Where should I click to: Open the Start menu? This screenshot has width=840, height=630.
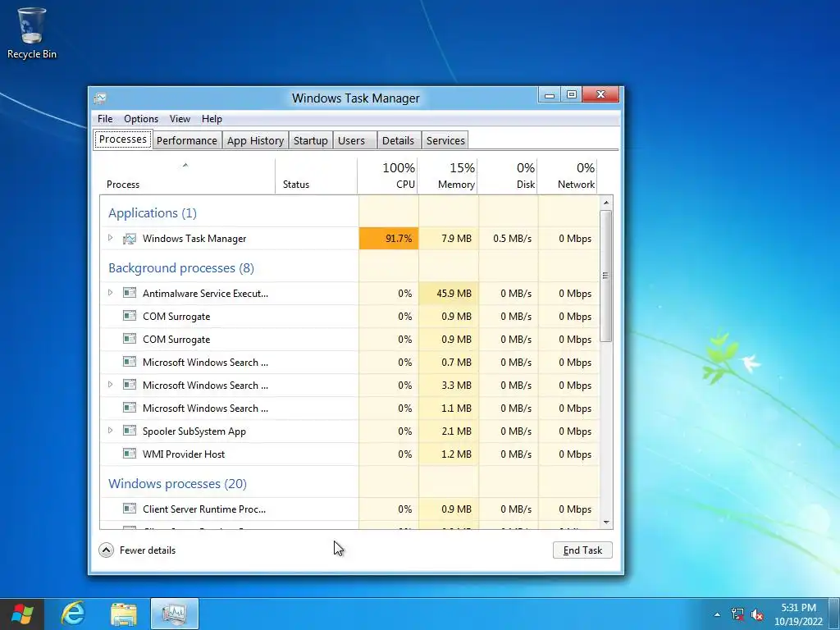pos(22,614)
